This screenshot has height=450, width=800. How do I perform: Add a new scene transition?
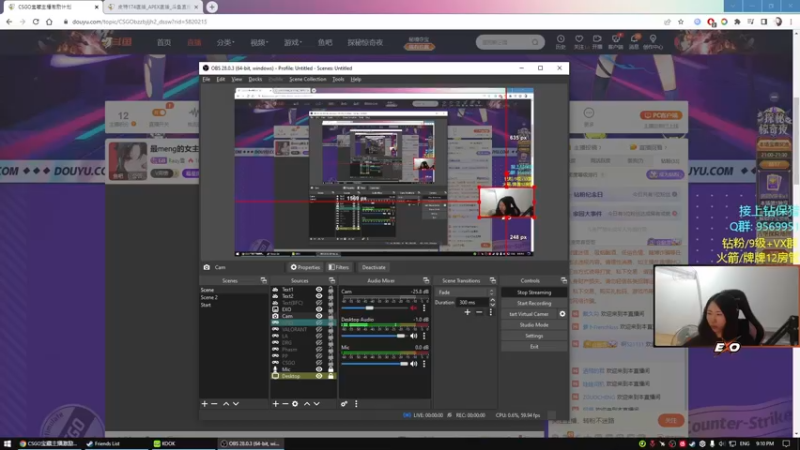point(467,312)
